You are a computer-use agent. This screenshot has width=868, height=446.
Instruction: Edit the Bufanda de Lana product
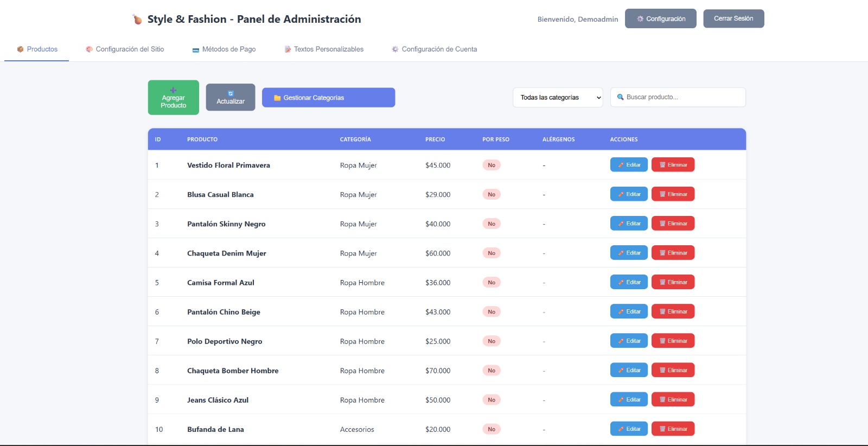click(629, 429)
